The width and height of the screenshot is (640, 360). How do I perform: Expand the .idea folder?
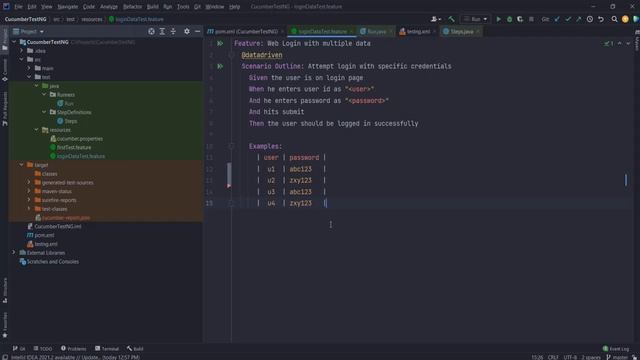coord(22,51)
